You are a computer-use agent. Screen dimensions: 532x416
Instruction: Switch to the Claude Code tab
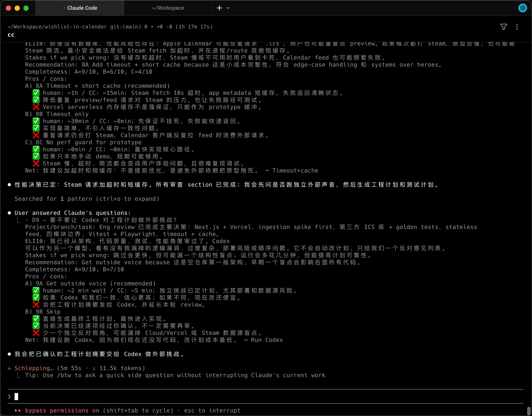[x=80, y=8]
